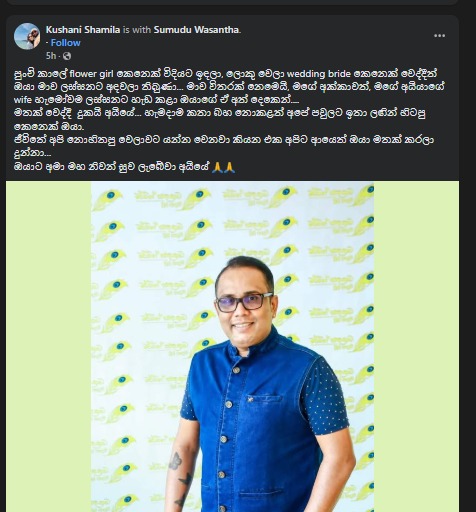
Task: Click the light green area right of the photo
Action: [x=416, y=347]
